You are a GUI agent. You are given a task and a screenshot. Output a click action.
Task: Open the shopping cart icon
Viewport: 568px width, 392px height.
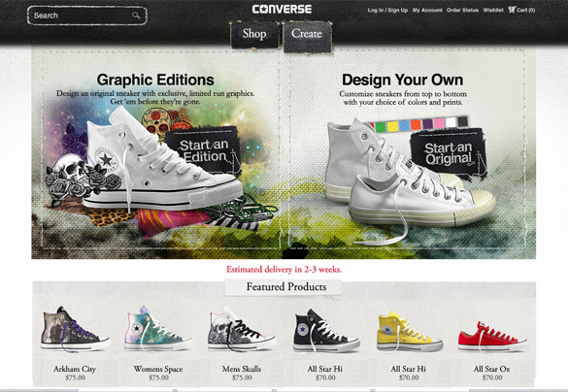coord(512,10)
